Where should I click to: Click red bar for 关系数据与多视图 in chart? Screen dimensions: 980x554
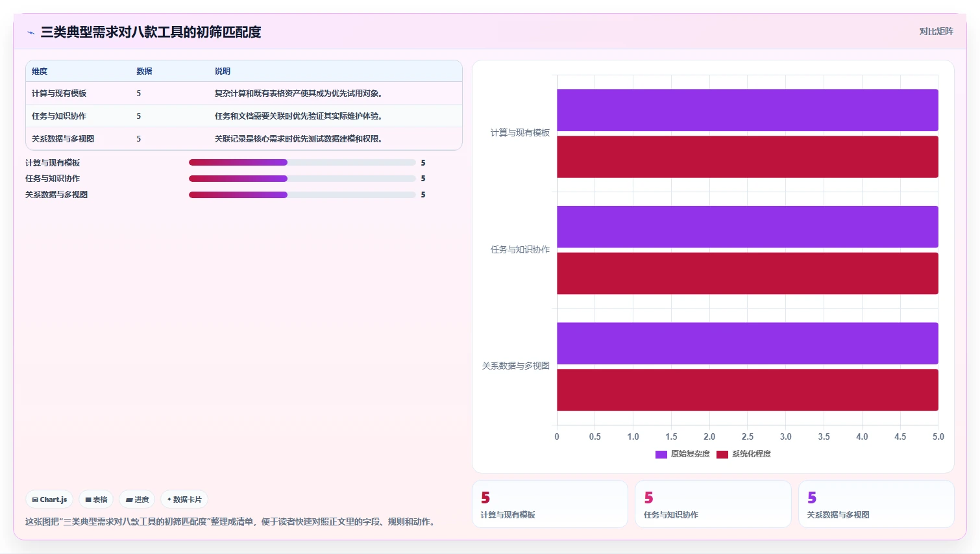click(x=748, y=390)
